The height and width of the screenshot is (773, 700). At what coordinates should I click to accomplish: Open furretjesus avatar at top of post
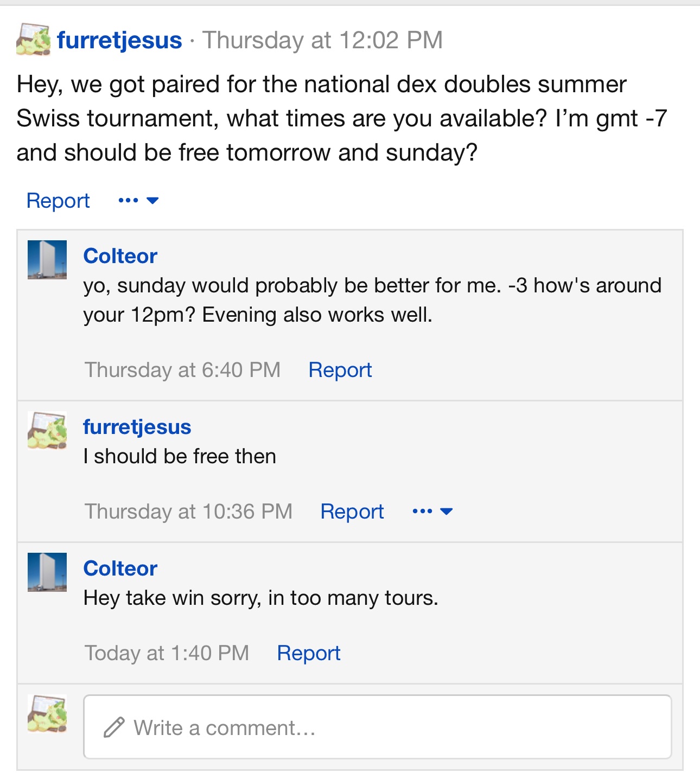click(33, 40)
